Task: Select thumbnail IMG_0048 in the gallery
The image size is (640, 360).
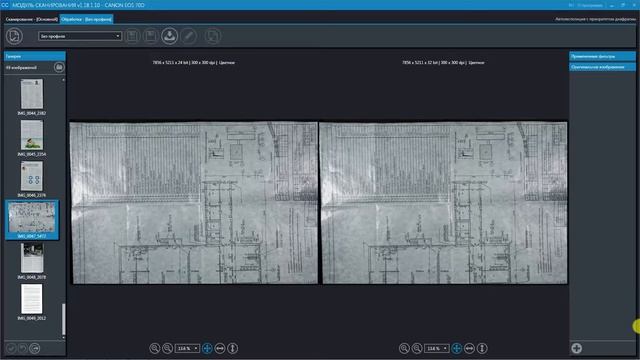Action: click(32, 258)
